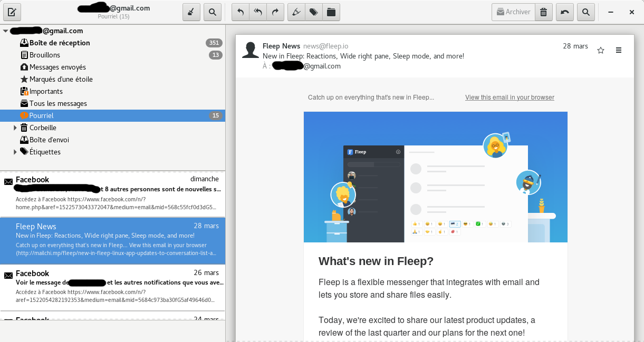This screenshot has width=644, height=342.
Task: Open the Facebook conversation from dimanche
Action: (x=112, y=193)
